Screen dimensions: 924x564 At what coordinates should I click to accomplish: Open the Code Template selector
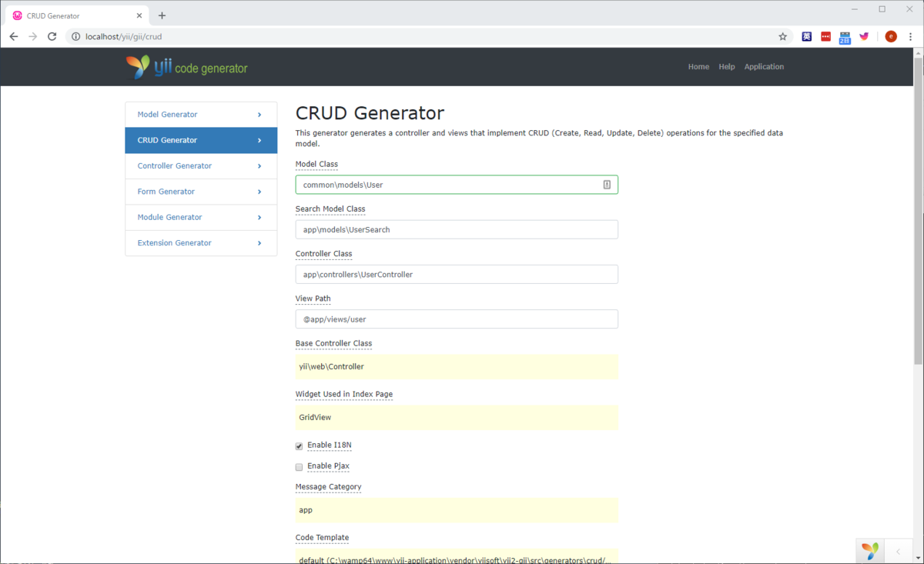click(457, 557)
